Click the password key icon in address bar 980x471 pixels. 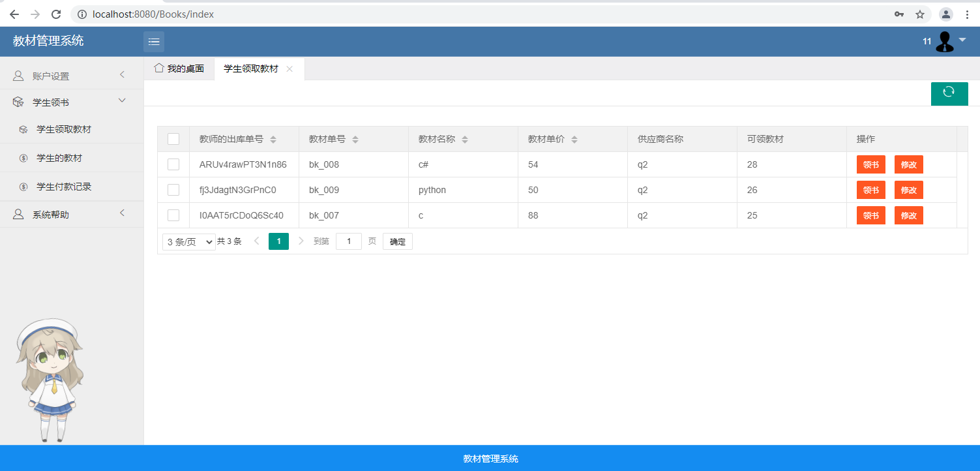[898, 14]
